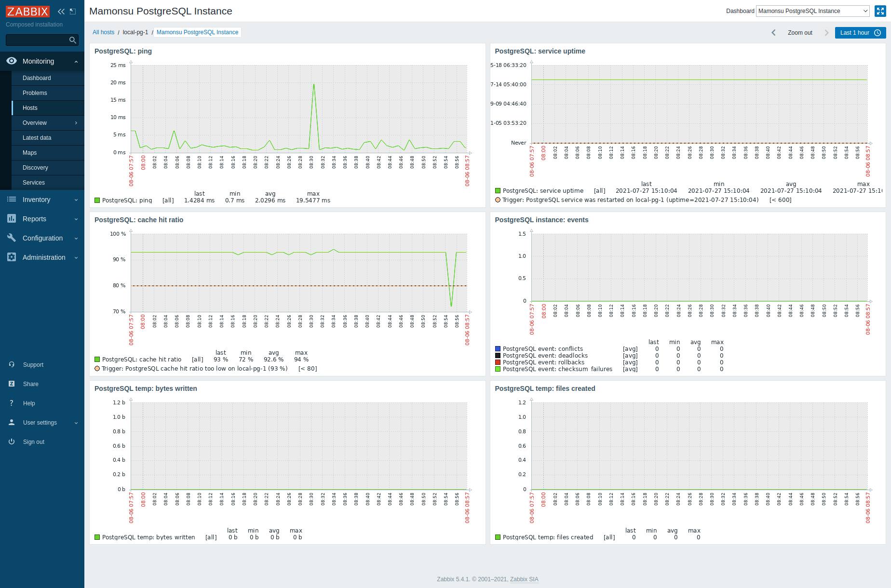Image resolution: width=891 pixels, height=588 pixels.
Task: Enter kiosk mode with fullscreen icon
Action: click(x=880, y=11)
